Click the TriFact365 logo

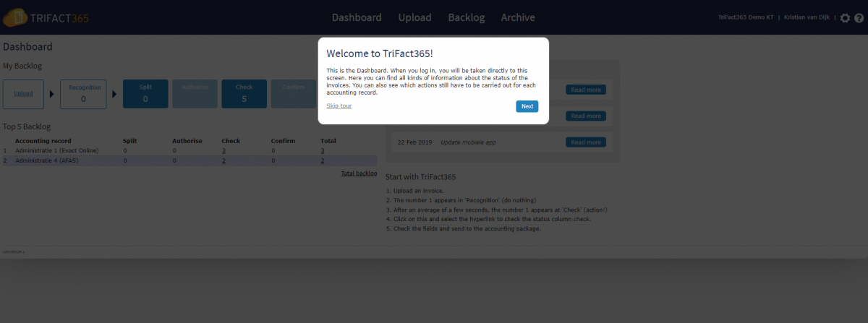pos(46,17)
